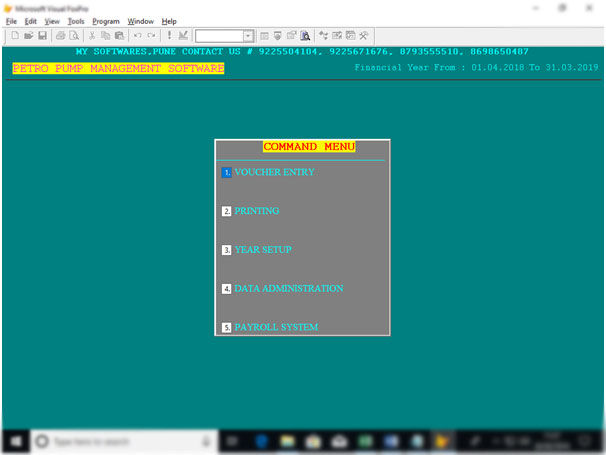Select the PRINTING menu option

tap(257, 211)
